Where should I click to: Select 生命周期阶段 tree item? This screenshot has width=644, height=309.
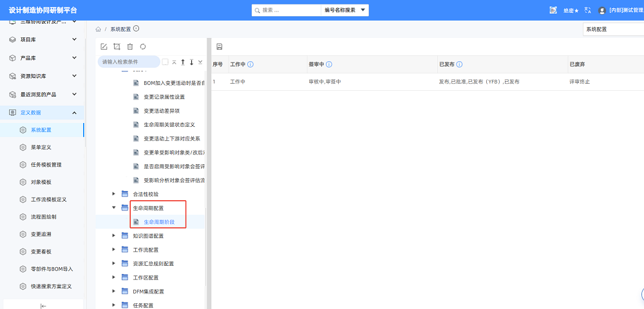159,222
